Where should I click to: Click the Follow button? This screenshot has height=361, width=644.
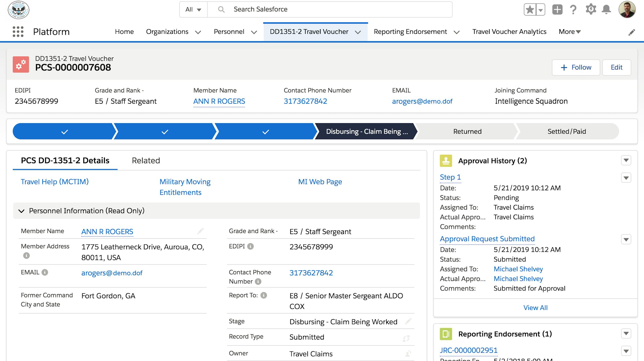(x=576, y=67)
